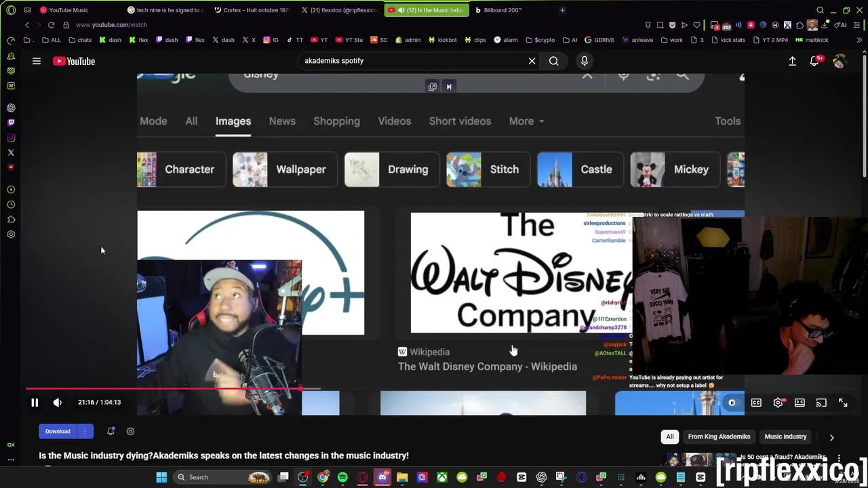Expand hidden bookmarks overflow chevron
The image size is (868, 488).
[x=859, y=40]
